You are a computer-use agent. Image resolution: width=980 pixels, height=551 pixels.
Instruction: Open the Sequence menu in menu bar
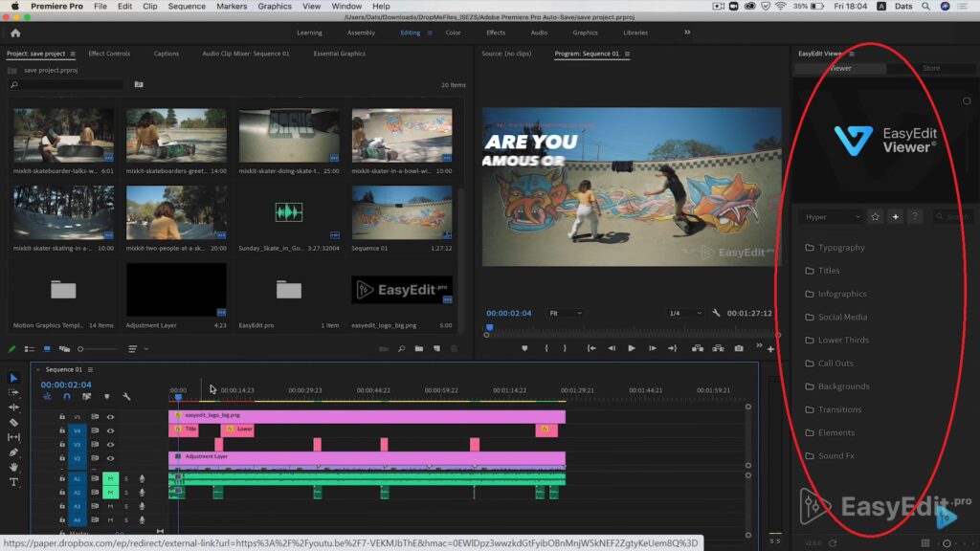coord(187,7)
